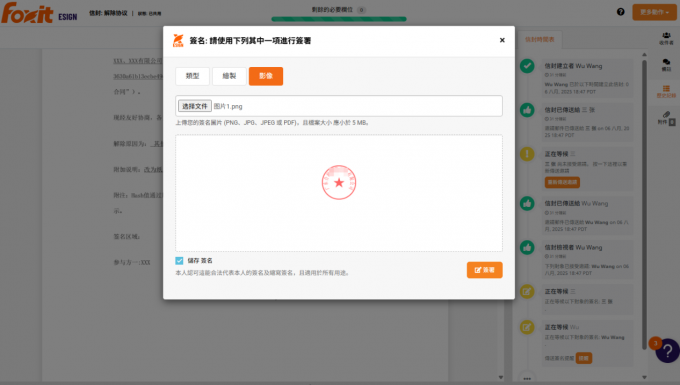Click the ellipsis icon below the timeline
The width and height of the screenshot is (680, 385).
[x=527, y=378]
